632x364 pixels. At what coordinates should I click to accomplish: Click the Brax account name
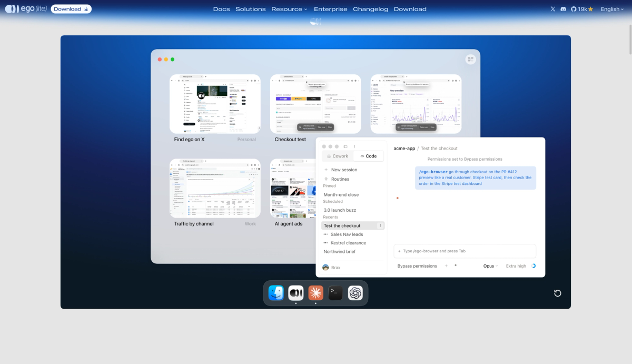pyautogui.click(x=335, y=268)
